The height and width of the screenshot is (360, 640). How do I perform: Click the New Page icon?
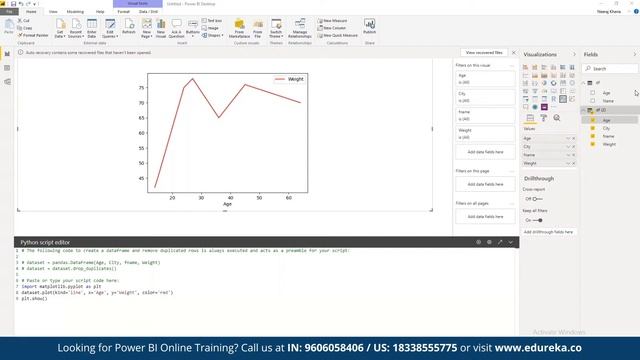point(147,28)
